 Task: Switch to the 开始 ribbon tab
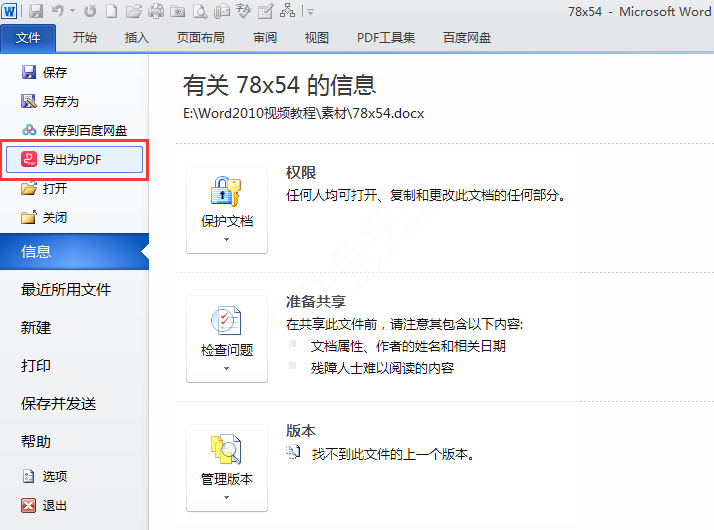click(x=85, y=38)
